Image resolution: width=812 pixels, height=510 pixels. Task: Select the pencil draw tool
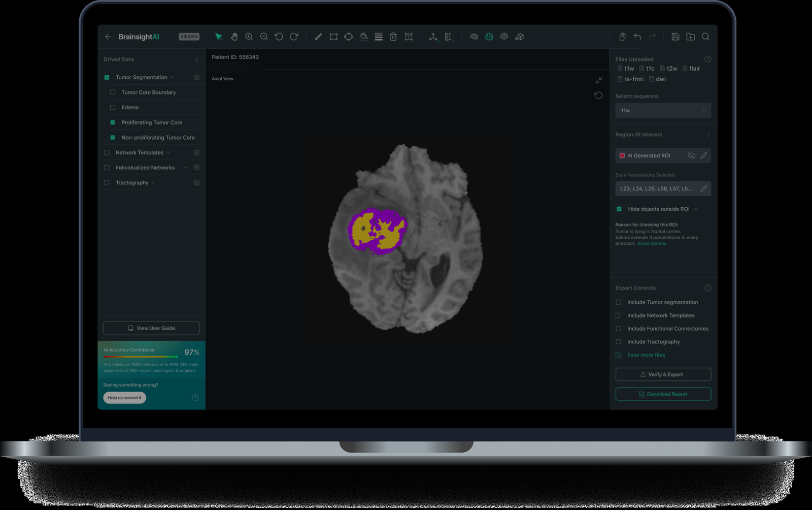[318, 37]
